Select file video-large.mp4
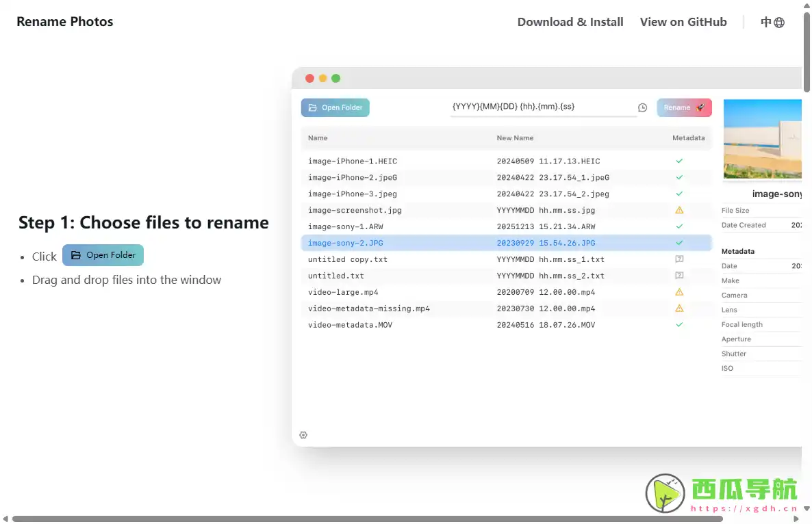The height and width of the screenshot is (524, 812). click(x=343, y=291)
